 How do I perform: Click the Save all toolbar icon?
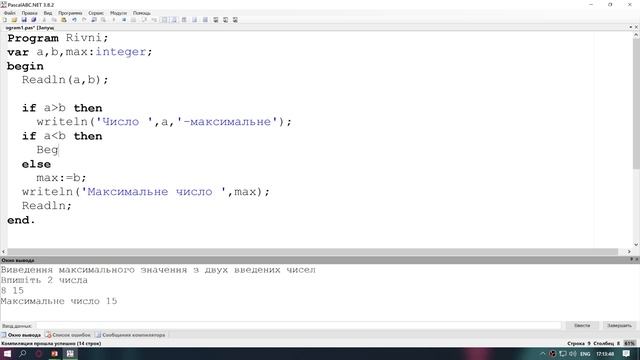point(34,20)
